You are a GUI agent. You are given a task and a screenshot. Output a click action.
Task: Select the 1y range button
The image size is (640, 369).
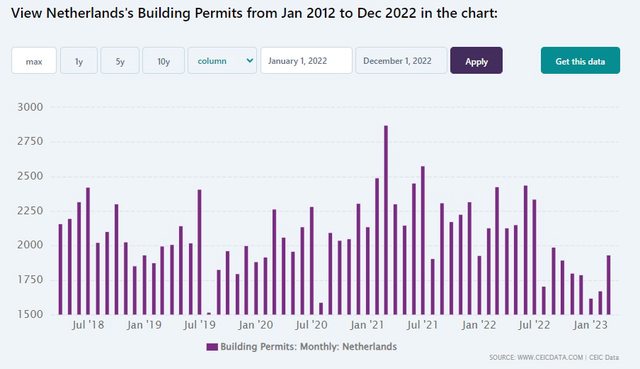click(79, 61)
